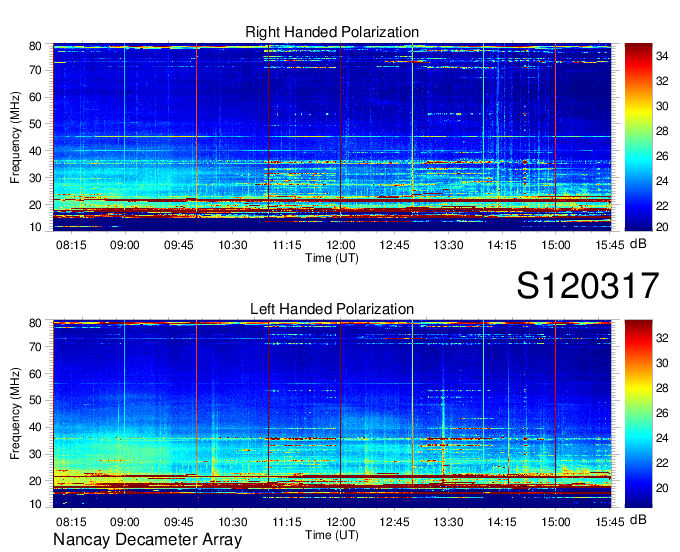Click 60 MHz tick of Right Handed plot

(x=35, y=97)
